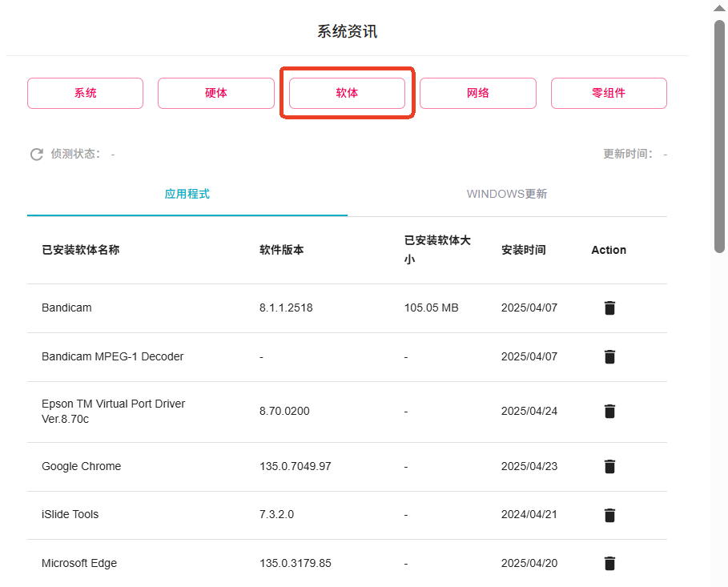The height and width of the screenshot is (587, 728).
Task: Switch to the 应用程式 tab
Action: 187,194
